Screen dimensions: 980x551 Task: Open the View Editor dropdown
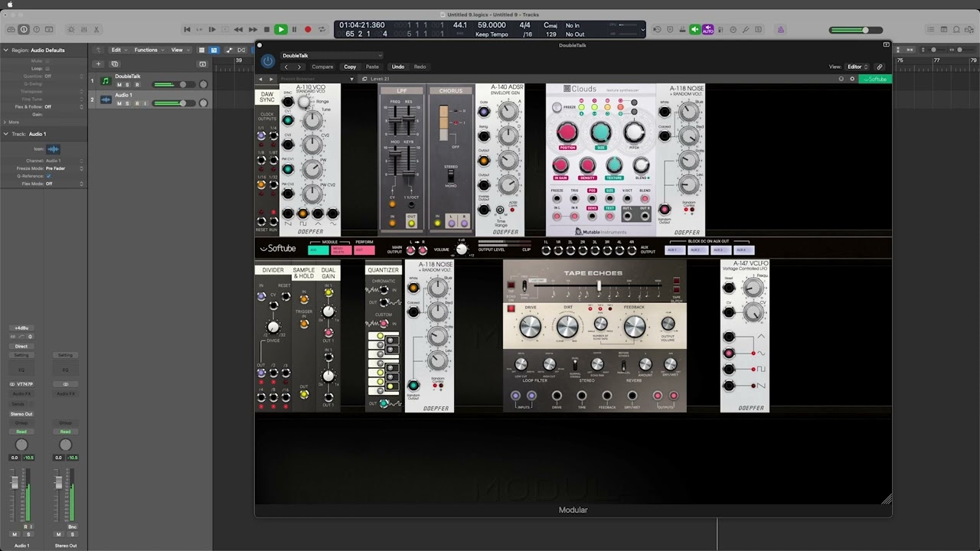click(857, 67)
